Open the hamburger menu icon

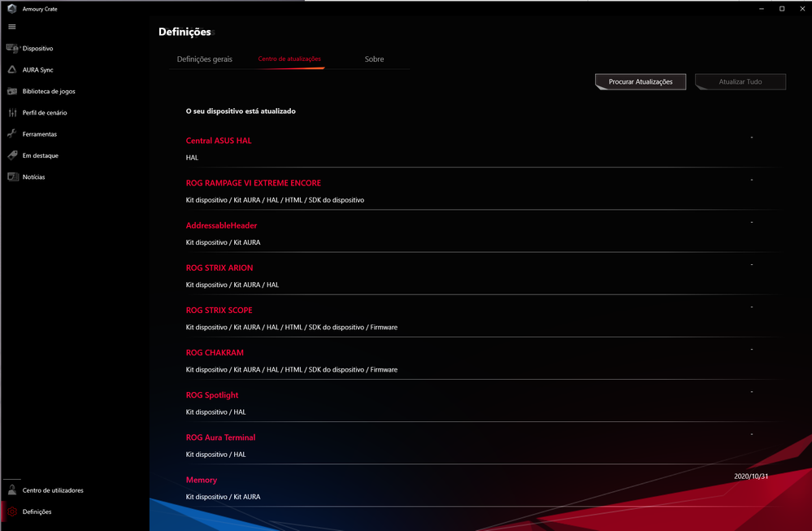12,27
